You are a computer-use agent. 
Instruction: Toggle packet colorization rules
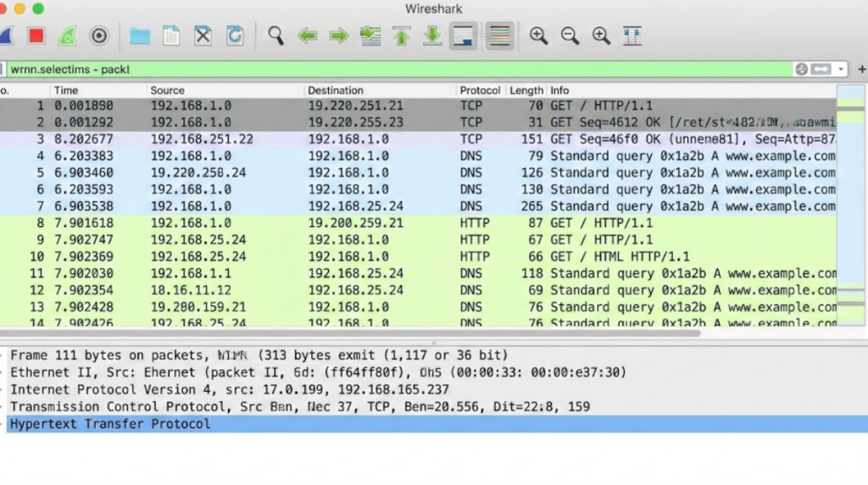click(x=499, y=36)
